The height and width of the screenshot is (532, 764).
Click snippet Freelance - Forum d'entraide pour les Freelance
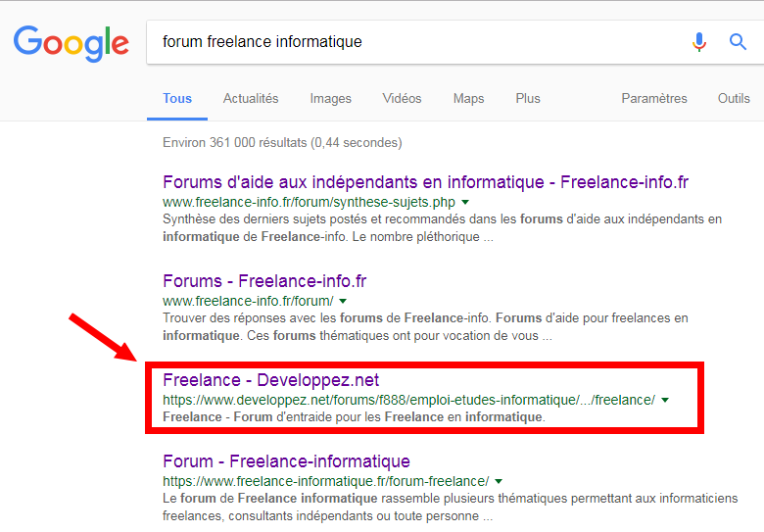354,417
